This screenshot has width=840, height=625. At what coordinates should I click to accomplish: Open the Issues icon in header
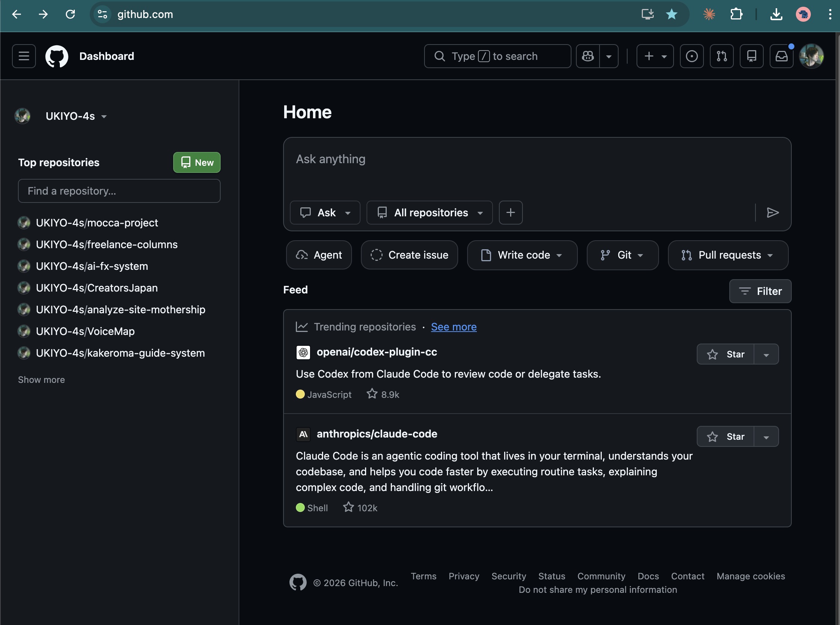[692, 57]
